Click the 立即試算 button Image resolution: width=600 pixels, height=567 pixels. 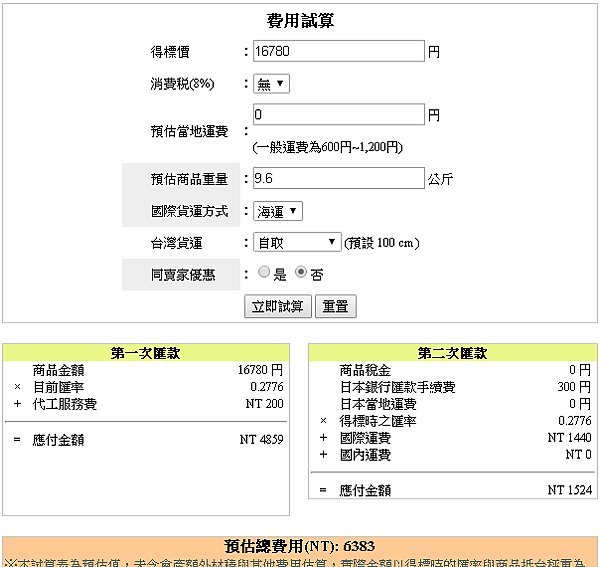(x=278, y=306)
